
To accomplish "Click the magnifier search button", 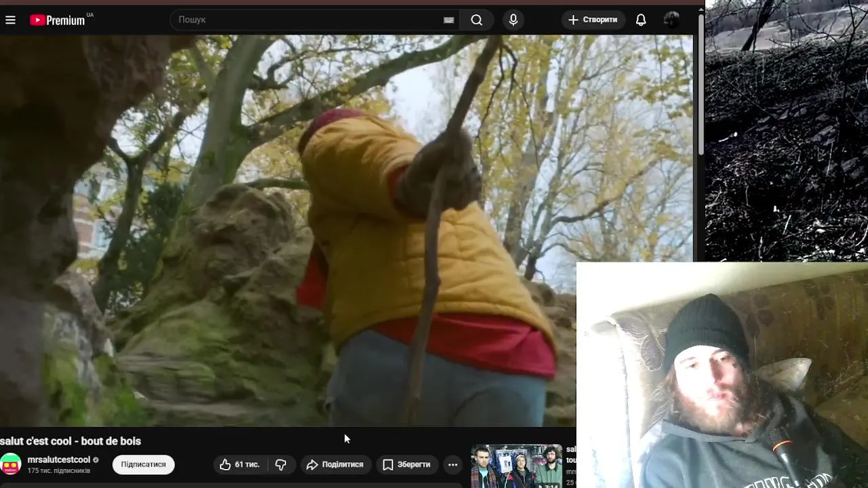I will [477, 20].
